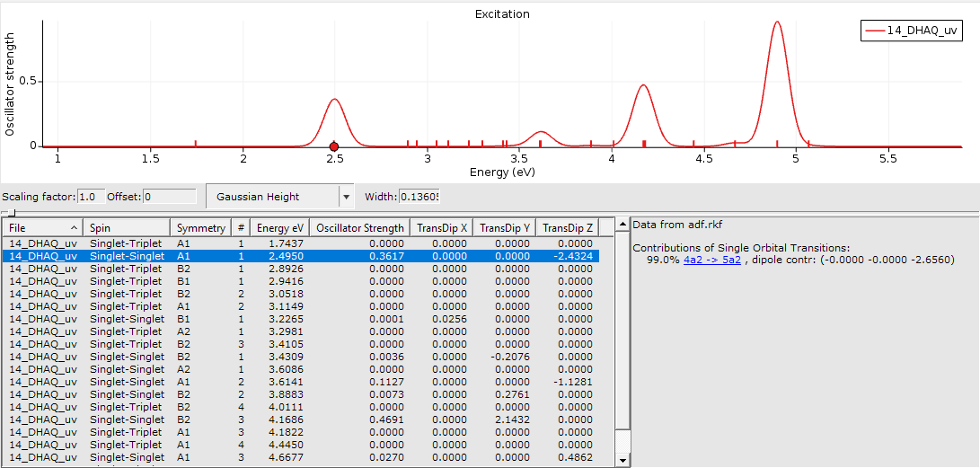Click the 14_DHAQ_uv legend entry
980x468 pixels.
[911, 30]
